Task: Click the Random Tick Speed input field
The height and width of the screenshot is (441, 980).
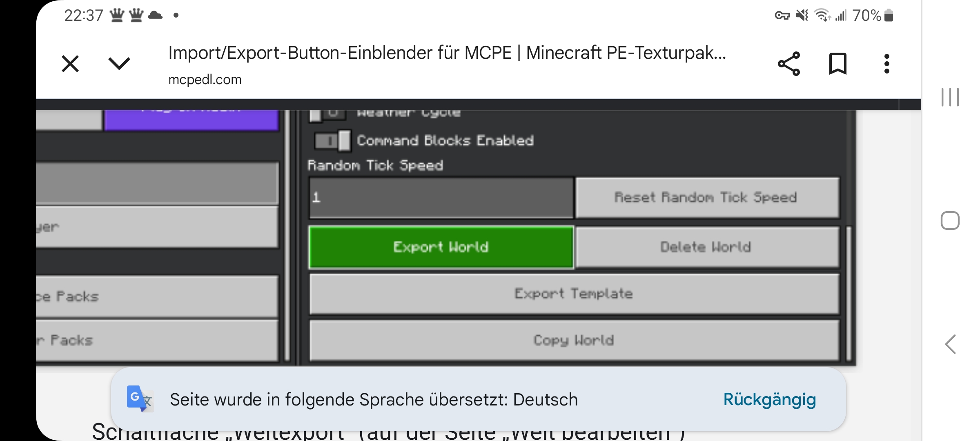Action: [441, 198]
